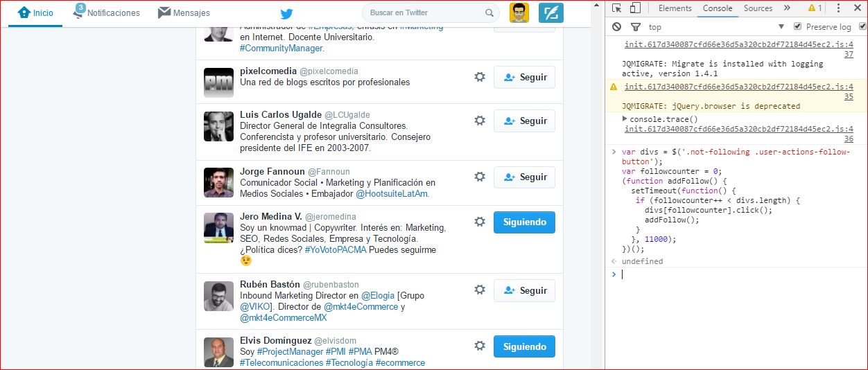Switch to the DevTools Elements tab
This screenshot has height=370, width=868.
(675, 8)
